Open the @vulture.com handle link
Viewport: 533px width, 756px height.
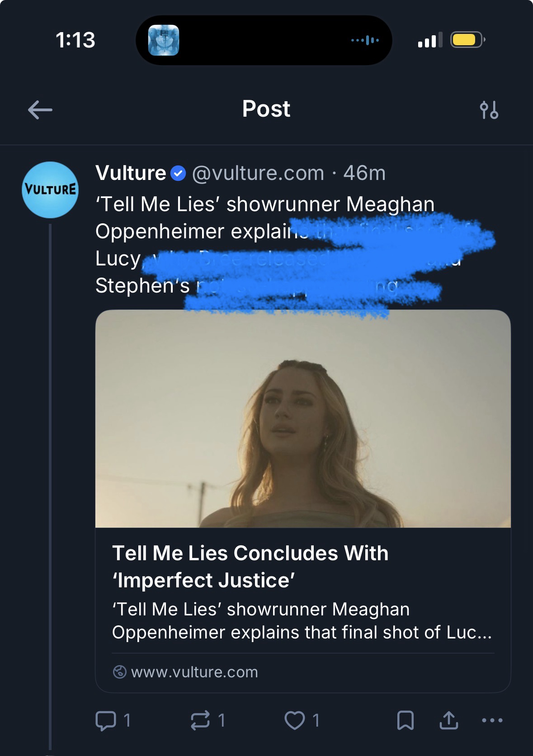(258, 173)
